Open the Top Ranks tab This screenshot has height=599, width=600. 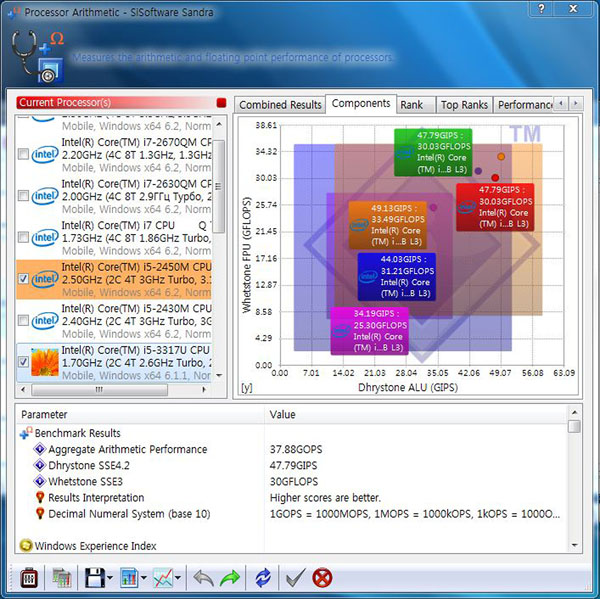(x=464, y=104)
